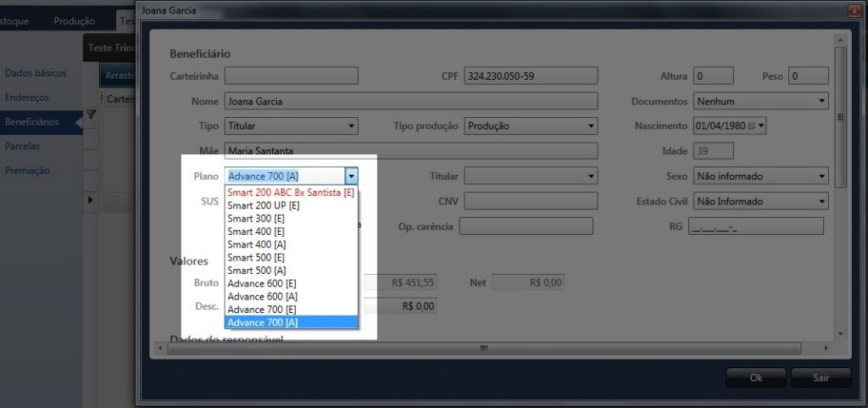Click the Mãe field

pyautogui.click(x=411, y=151)
